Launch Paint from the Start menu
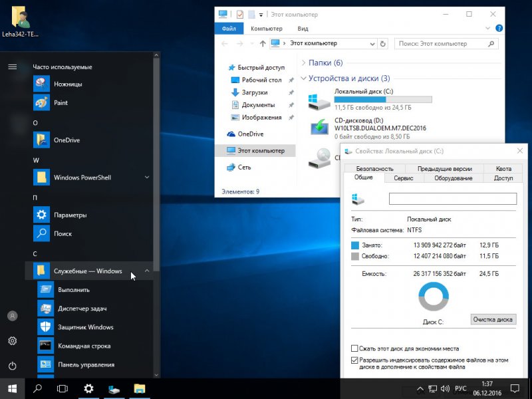This screenshot has width=532, height=399. tap(41, 102)
